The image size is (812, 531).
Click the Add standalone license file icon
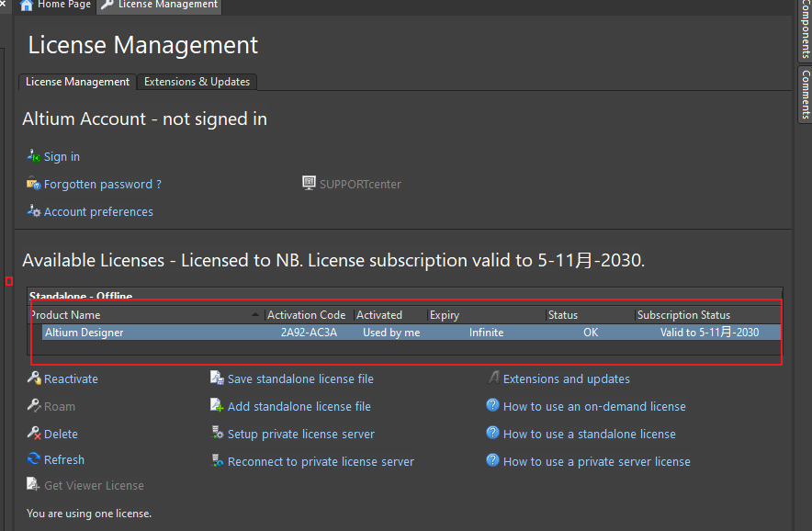click(217, 405)
